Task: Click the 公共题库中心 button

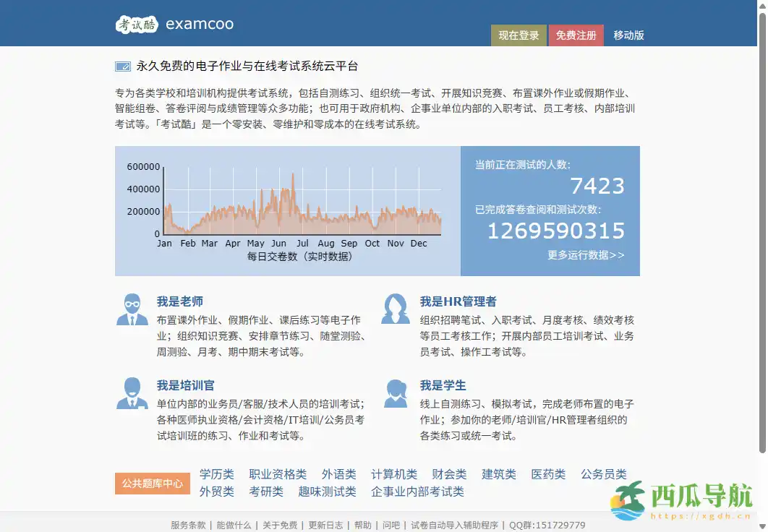Action: pyautogui.click(x=152, y=484)
